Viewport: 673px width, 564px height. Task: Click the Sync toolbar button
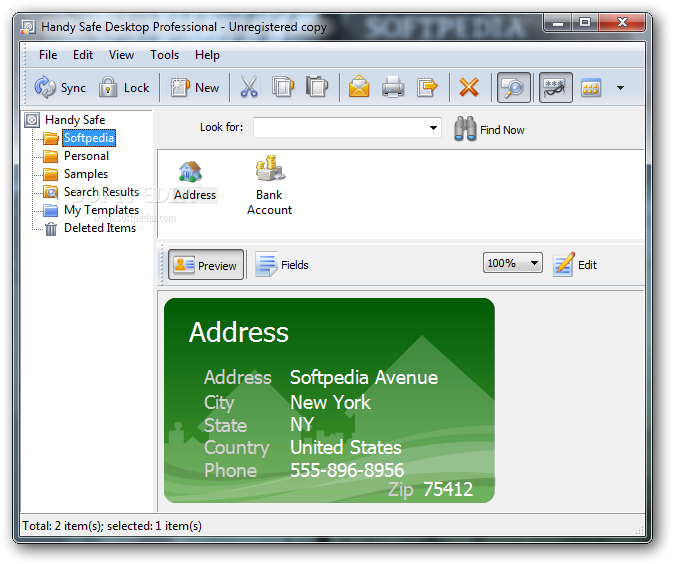coord(60,88)
